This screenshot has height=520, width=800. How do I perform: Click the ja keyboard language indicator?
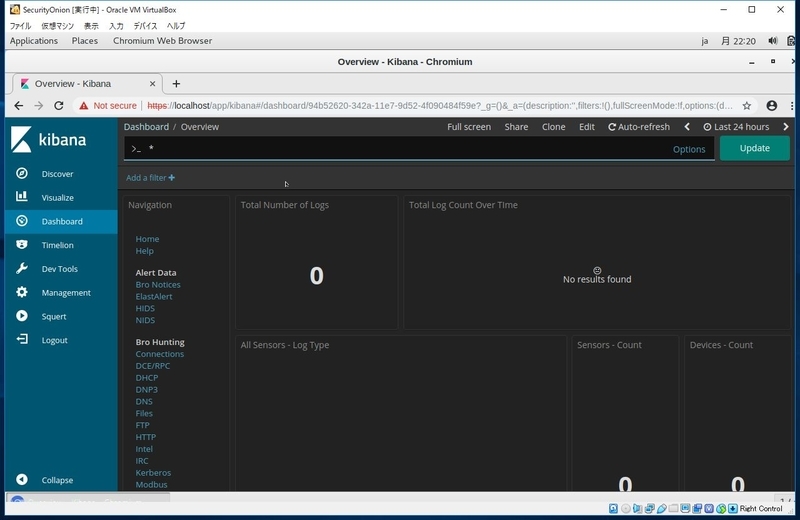[x=704, y=41]
